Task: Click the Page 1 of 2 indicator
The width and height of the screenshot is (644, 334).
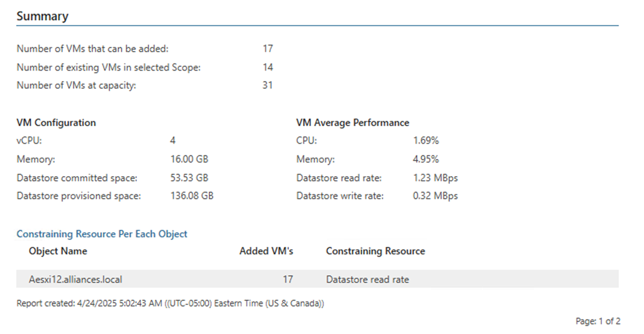Action: tap(598, 322)
